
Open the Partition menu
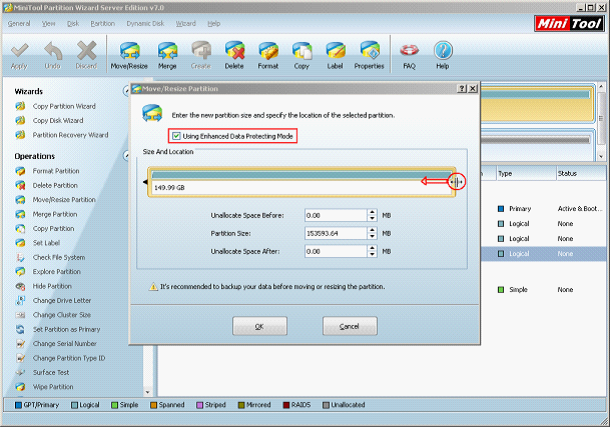[103, 24]
